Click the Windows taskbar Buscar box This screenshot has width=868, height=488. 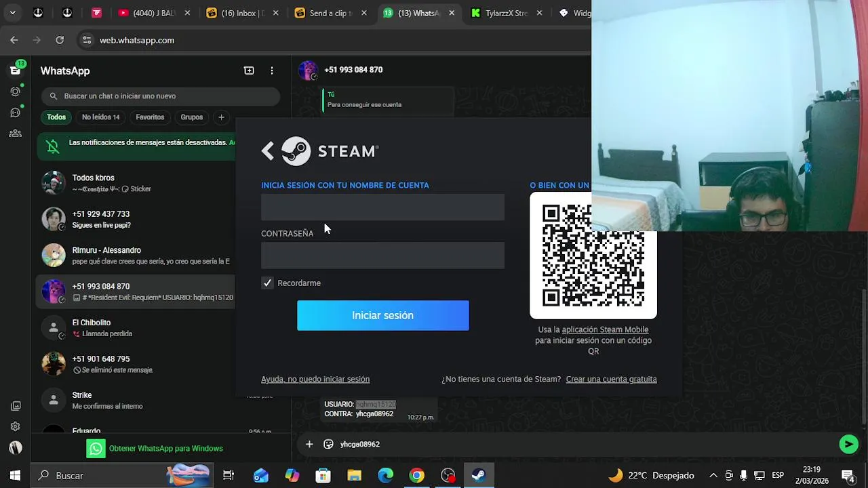(122, 476)
